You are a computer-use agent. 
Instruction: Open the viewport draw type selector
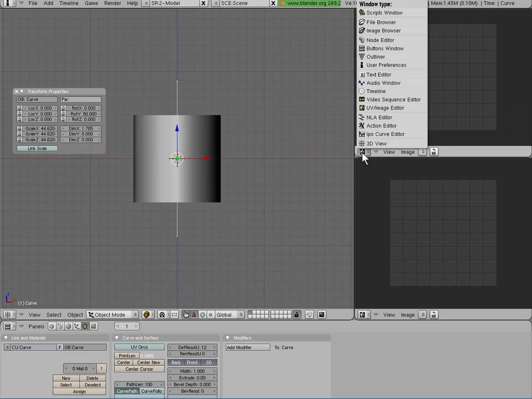(x=149, y=315)
